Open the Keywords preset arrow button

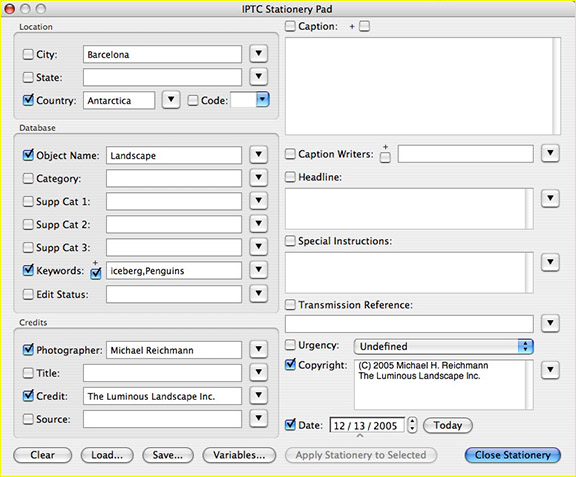[259, 270]
